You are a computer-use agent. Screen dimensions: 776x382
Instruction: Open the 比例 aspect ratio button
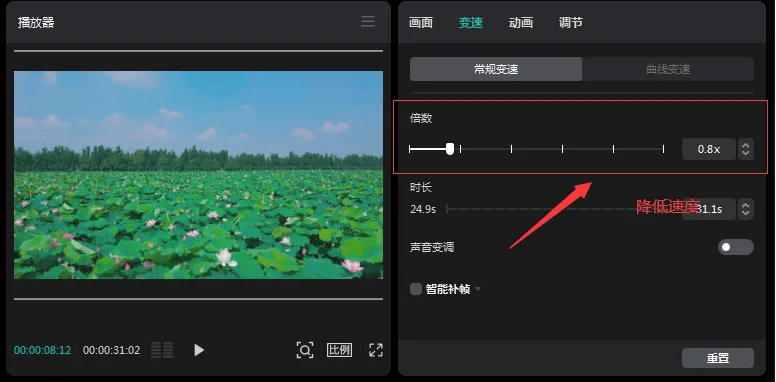click(340, 350)
